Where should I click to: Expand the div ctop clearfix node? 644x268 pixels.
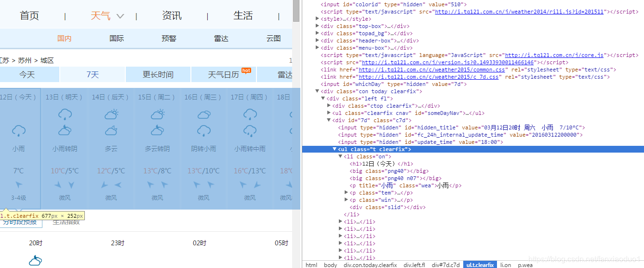pyautogui.click(x=329, y=106)
